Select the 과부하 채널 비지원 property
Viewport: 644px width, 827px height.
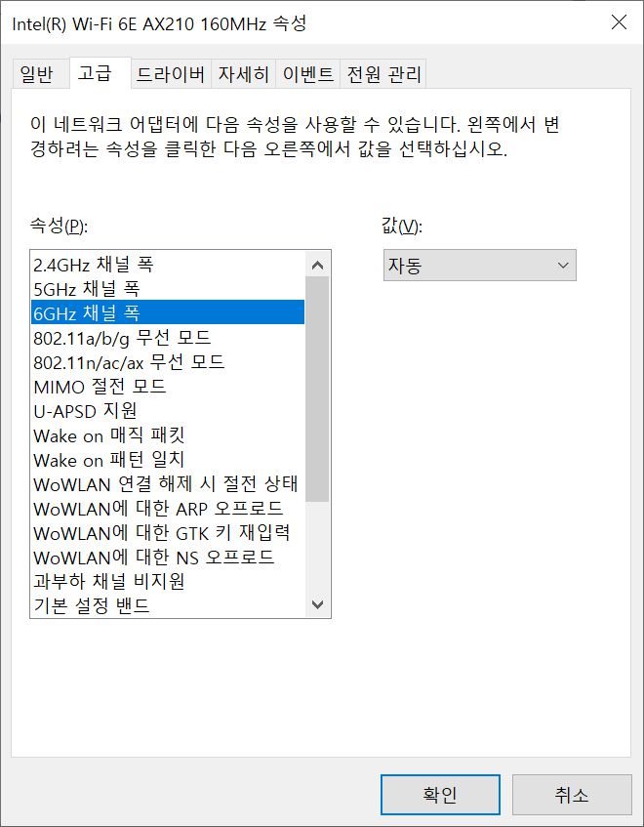pos(168,581)
